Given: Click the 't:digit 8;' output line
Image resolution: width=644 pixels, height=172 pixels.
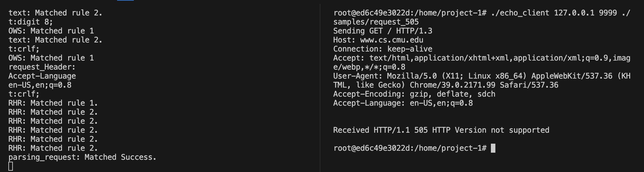Looking at the screenshot, I should [31, 22].
